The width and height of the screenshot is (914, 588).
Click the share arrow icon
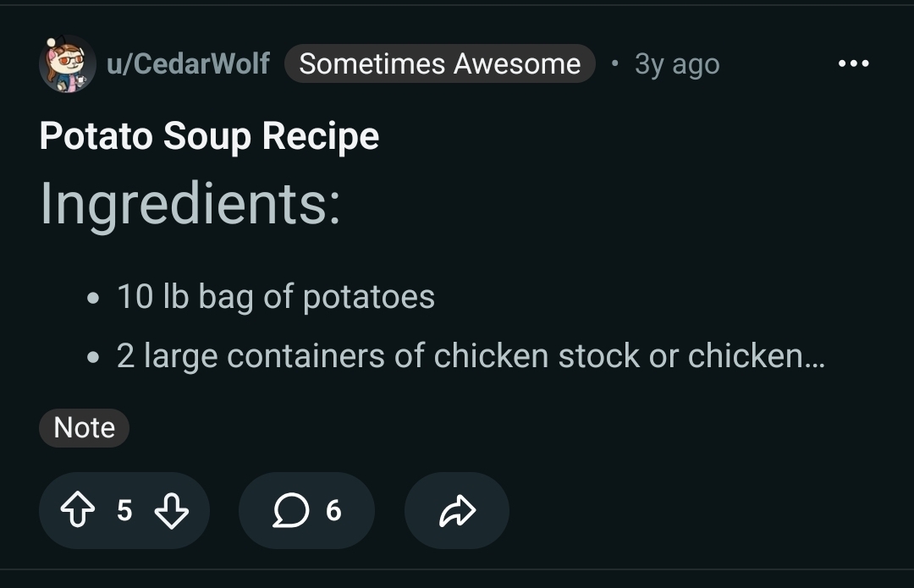457,510
